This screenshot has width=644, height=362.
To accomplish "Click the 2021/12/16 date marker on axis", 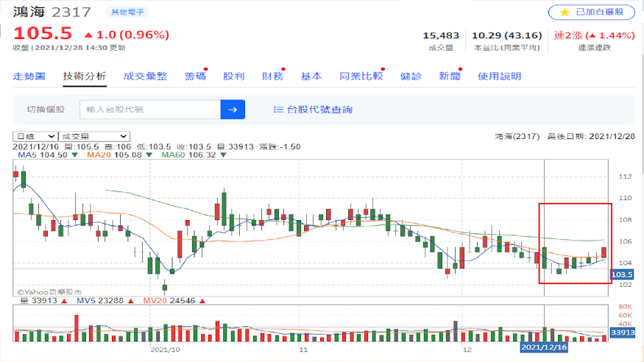I will (544, 347).
